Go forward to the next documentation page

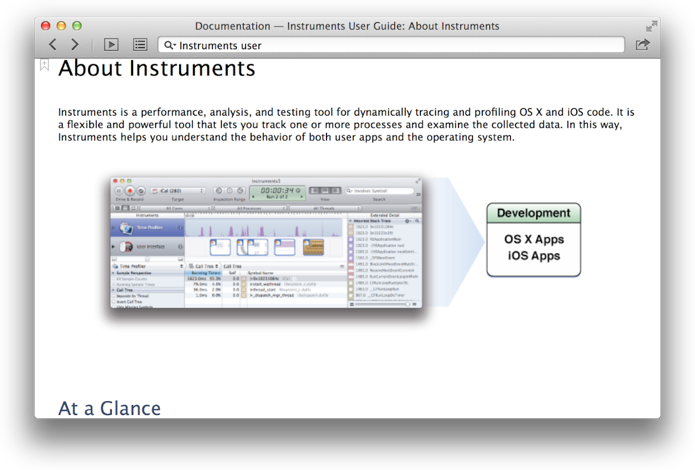coord(75,44)
